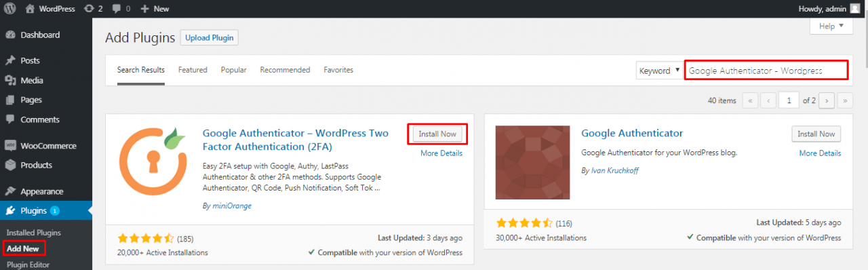Click the Upload Plugin button
Screen dimensions: 868x270
[209, 38]
